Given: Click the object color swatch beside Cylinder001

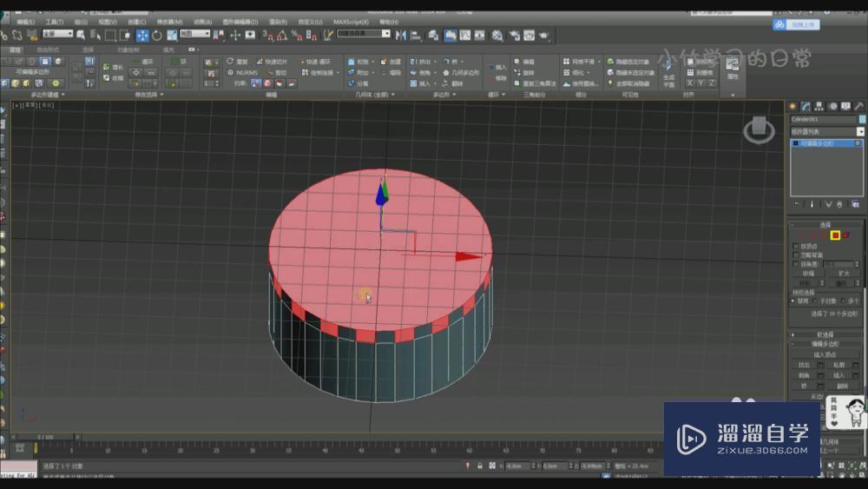Looking at the screenshot, I should (x=862, y=119).
